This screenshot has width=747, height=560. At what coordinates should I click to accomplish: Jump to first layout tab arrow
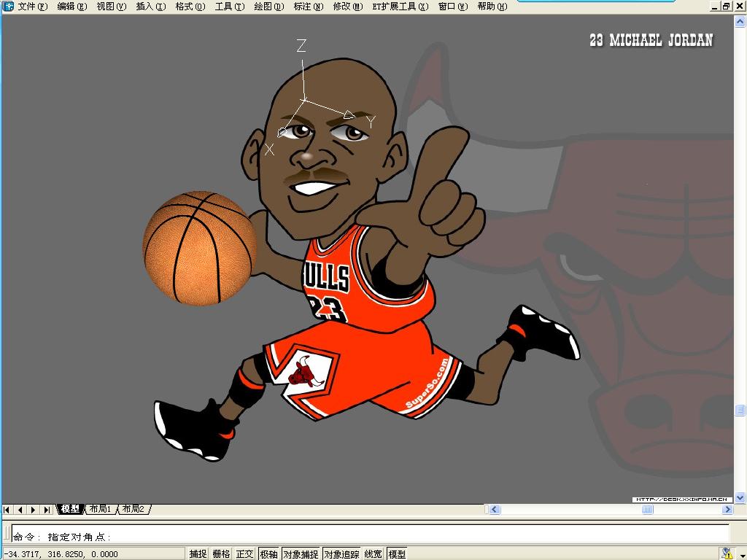7,510
